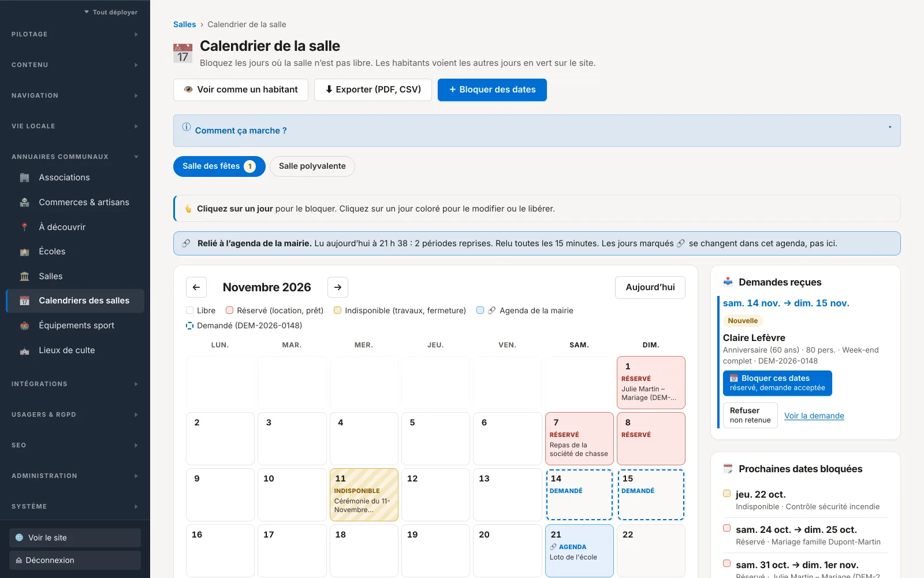Click Équipements sport sidebar icon
The image size is (924, 578).
pos(24,325)
